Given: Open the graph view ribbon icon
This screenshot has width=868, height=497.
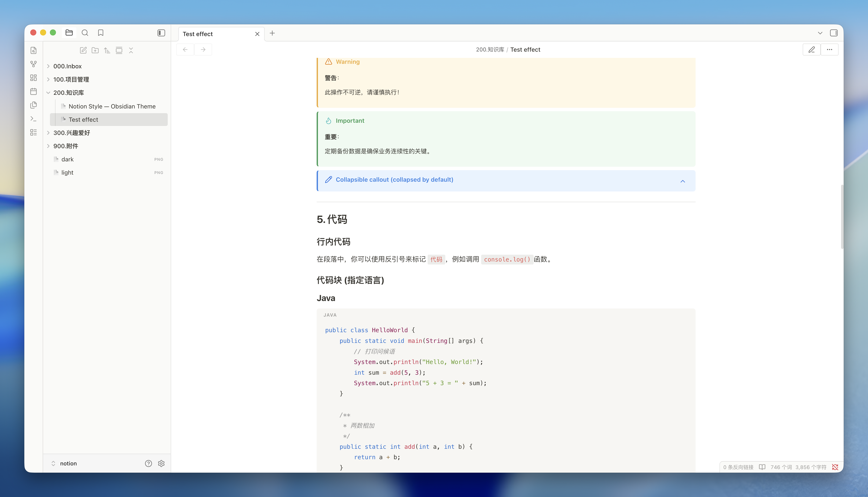Looking at the screenshot, I should (33, 64).
